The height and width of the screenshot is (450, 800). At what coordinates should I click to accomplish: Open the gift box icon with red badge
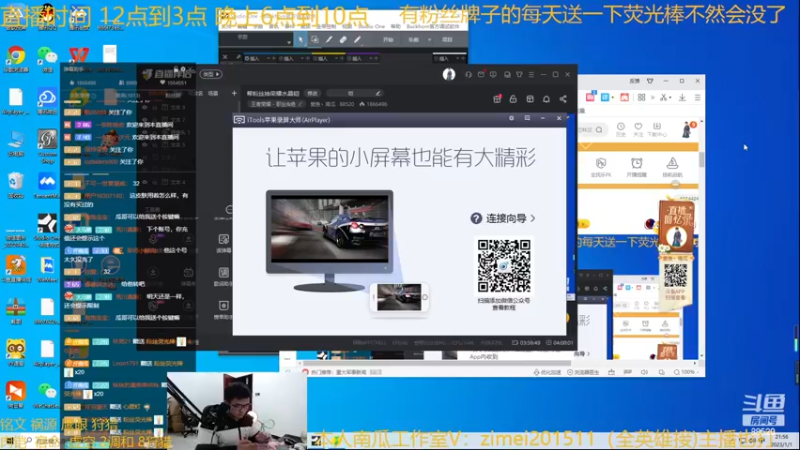tap(497, 99)
